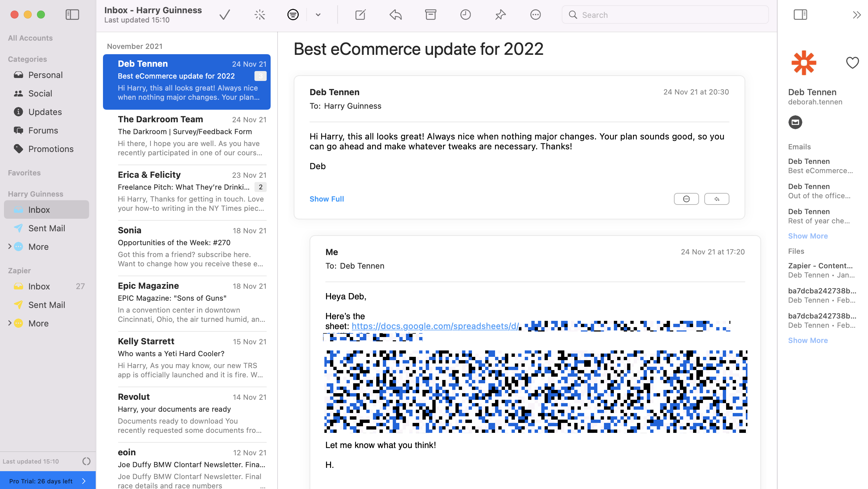Click the archive email icon
868x489 pixels.
[x=430, y=15]
